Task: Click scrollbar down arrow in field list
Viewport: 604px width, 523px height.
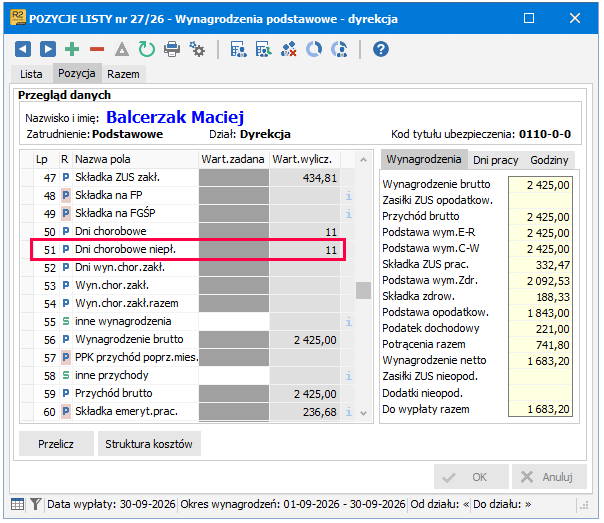Action: [363, 413]
